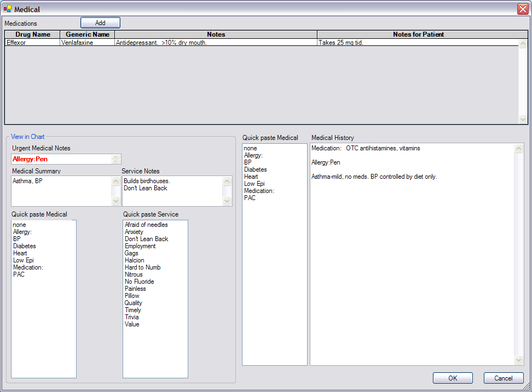Screen dimensions: 532x392
Task: Dismiss the dialog via the Cancel button
Action: pos(503,378)
